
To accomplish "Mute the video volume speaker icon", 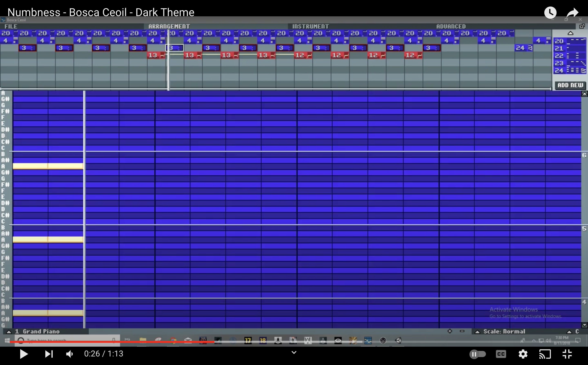I will [70, 354].
